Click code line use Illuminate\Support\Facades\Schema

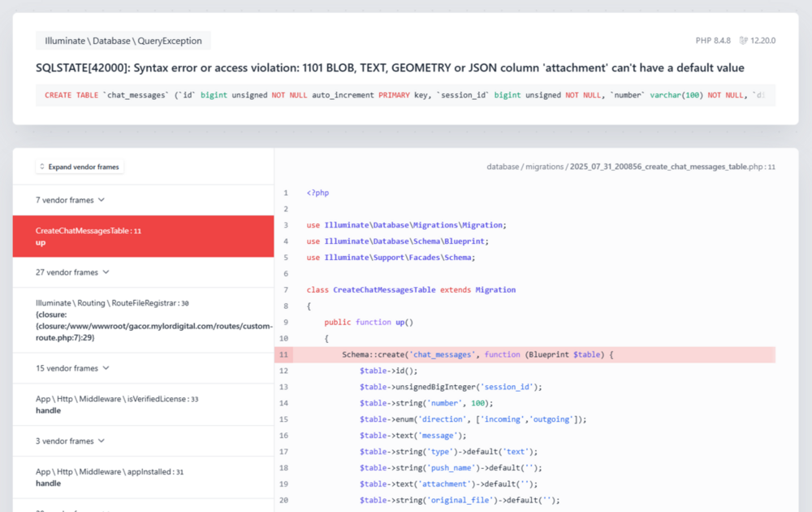pos(391,257)
